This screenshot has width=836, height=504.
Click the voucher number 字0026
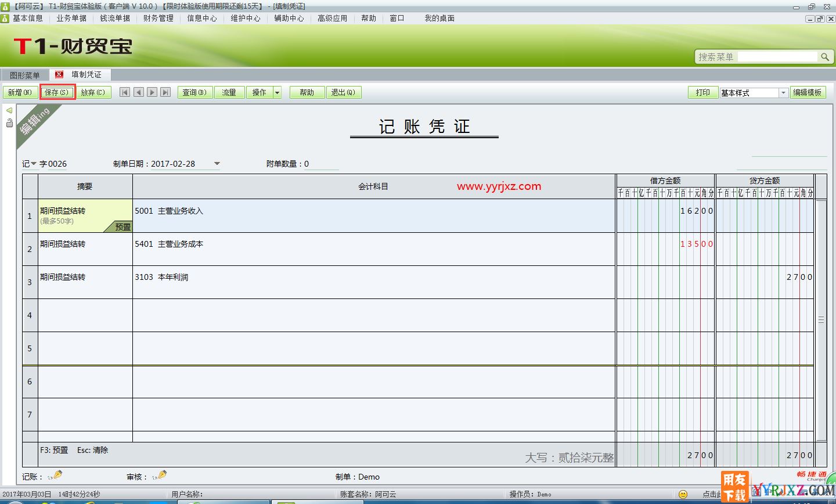[x=53, y=164]
